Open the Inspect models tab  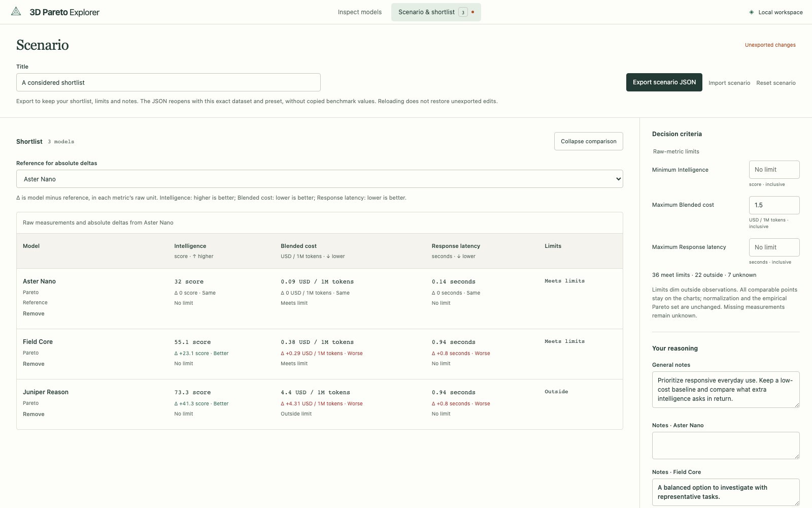pyautogui.click(x=360, y=12)
